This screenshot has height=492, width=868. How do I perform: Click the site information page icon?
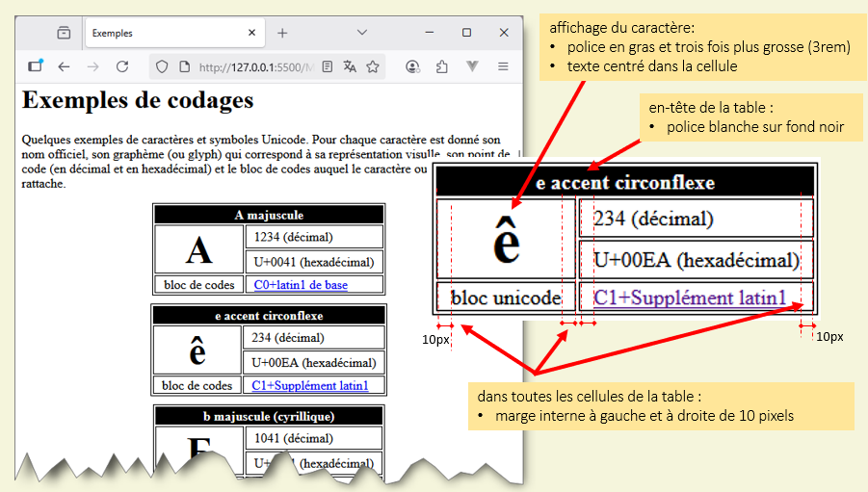click(181, 66)
